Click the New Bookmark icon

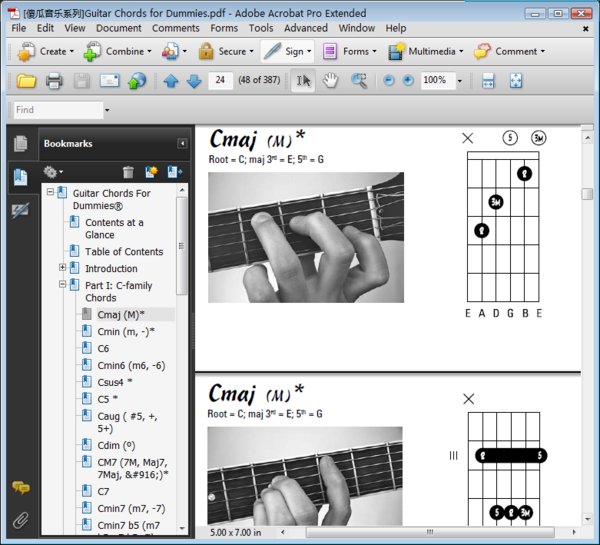[x=152, y=172]
